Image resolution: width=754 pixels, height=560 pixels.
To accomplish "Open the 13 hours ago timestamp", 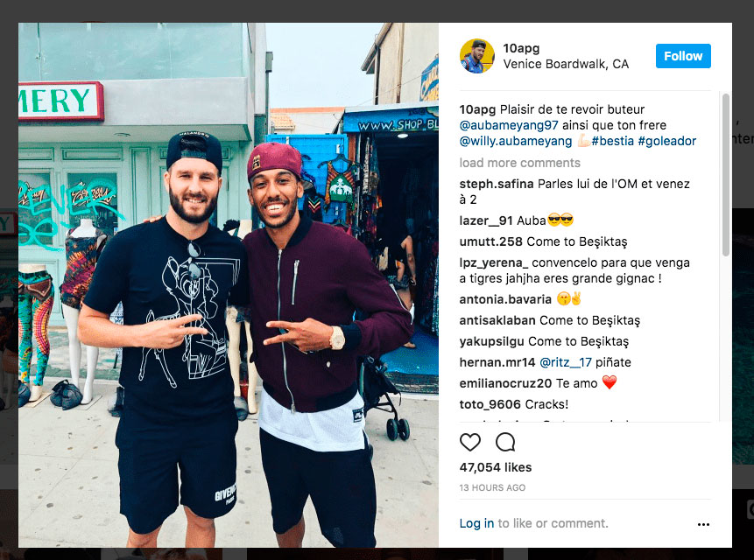I will (x=492, y=487).
